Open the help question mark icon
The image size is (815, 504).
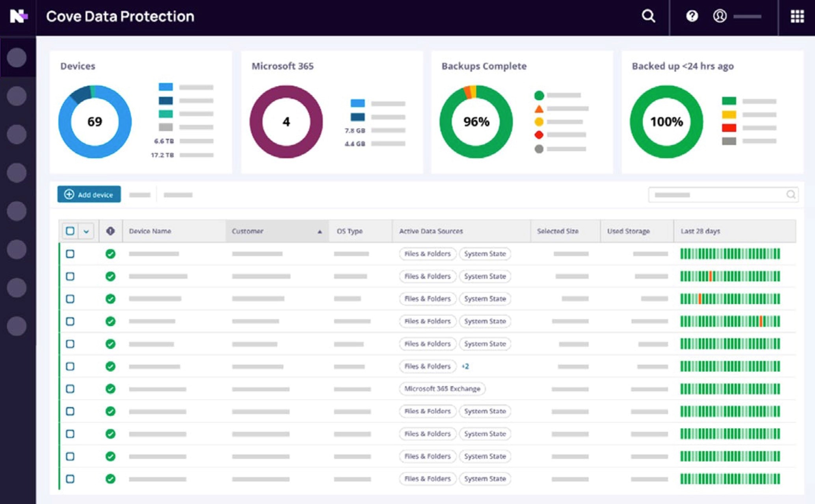(692, 16)
